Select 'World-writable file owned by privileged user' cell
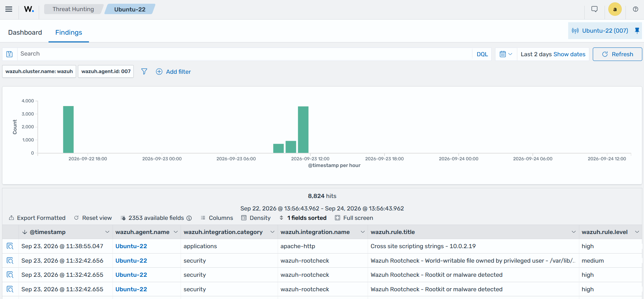 click(473, 261)
